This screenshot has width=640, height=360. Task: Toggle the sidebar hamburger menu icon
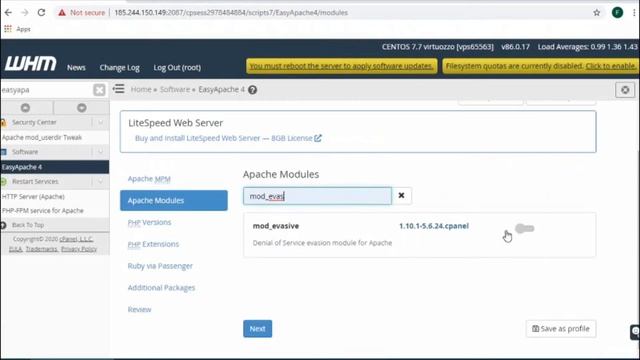[119, 89]
